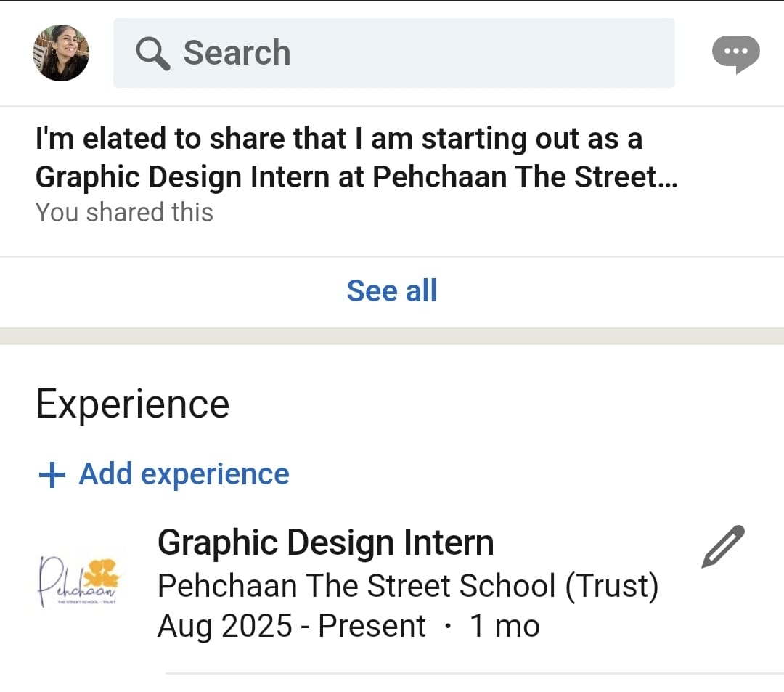Open the profile avatar photo
Screen dimensions: 784x692
pos(61,53)
